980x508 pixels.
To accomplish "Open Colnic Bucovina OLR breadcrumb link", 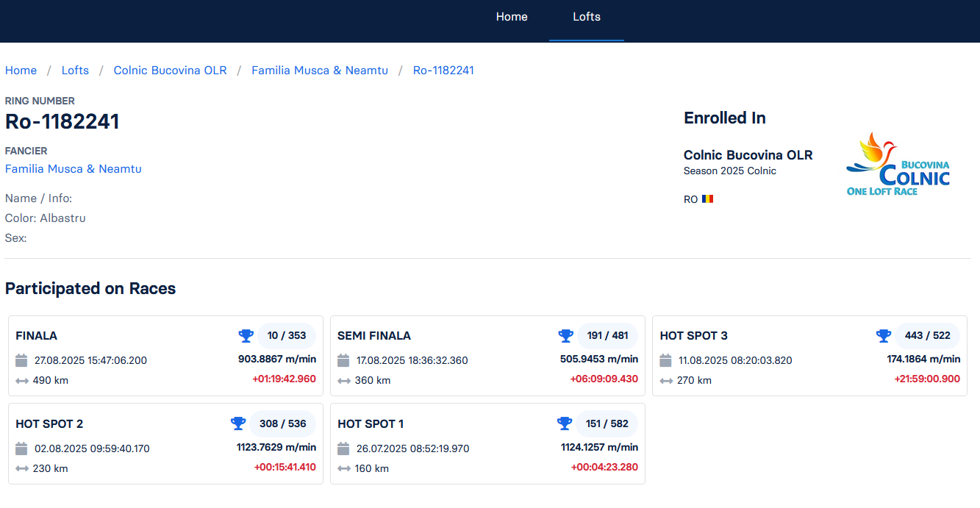I will 170,71.
